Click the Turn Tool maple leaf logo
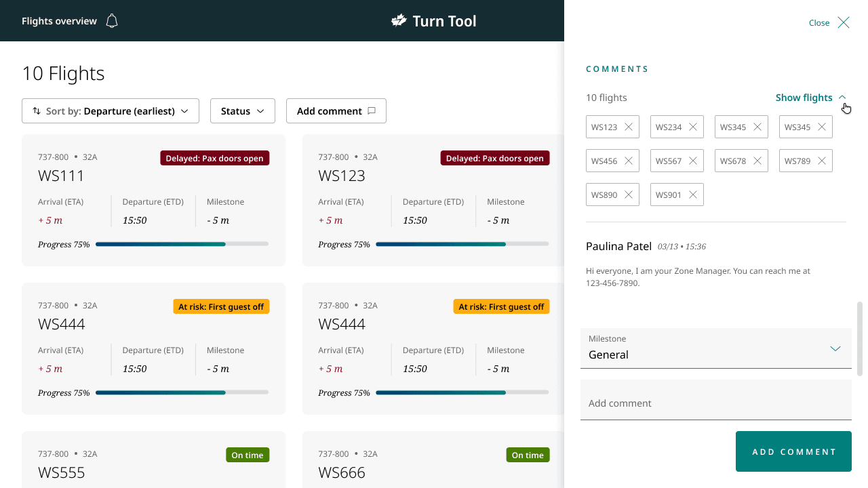 tap(399, 21)
